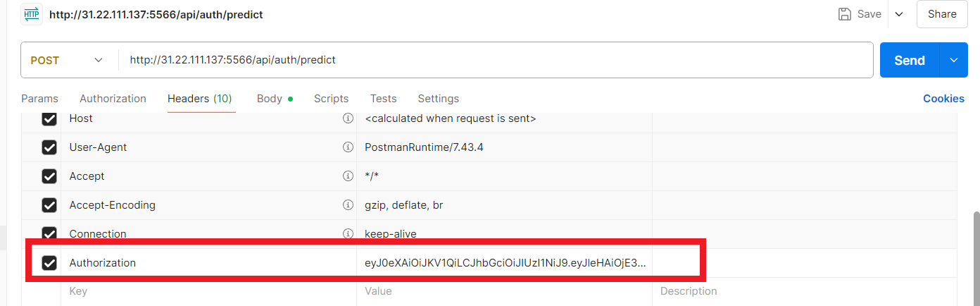Screen dimensions: 980x306
Task: Click the Share button
Action: pyautogui.click(x=942, y=14)
